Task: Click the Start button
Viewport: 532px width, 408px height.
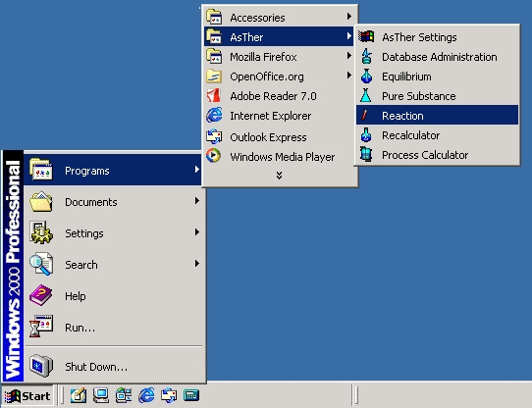Action: [x=27, y=396]
